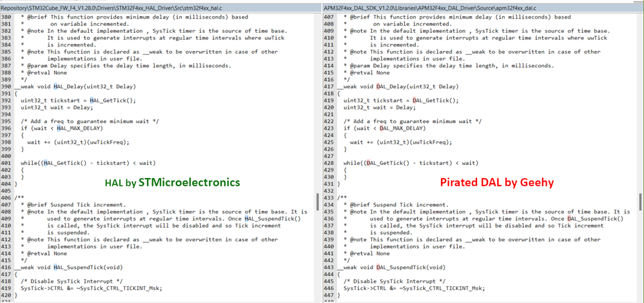This screenshot has height=303, width=644.
Task: Click "wait += (uint32_t)(uwTickFreq);" on line 425
Action: pyautogui.click(x=401, y=142)
